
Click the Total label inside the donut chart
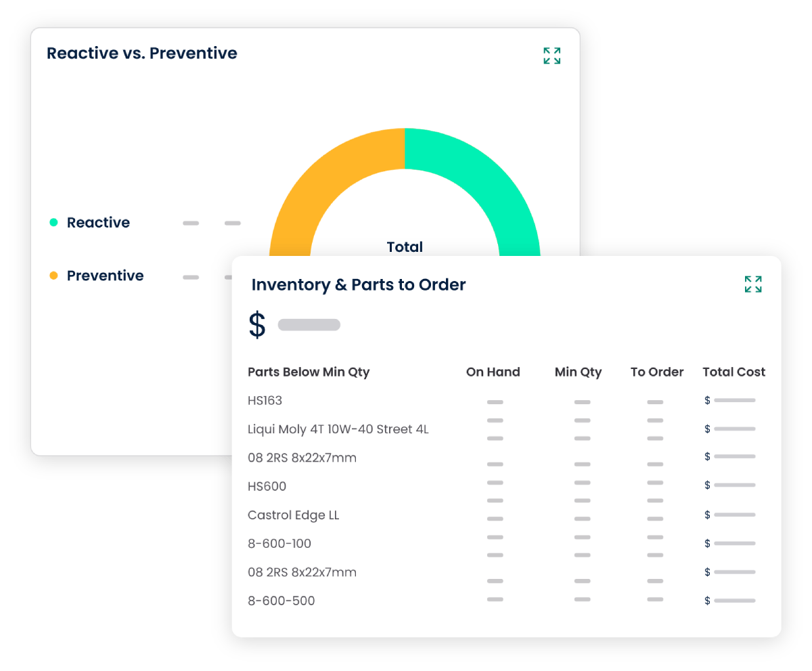click(405, 247)
